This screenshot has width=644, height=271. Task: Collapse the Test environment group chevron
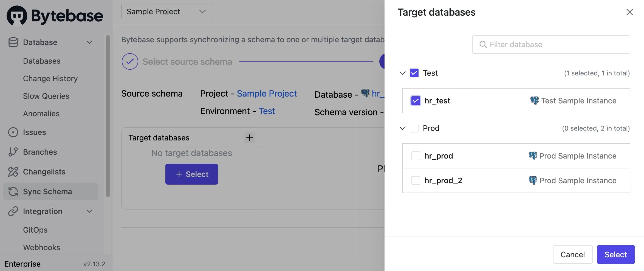(402, 73)
